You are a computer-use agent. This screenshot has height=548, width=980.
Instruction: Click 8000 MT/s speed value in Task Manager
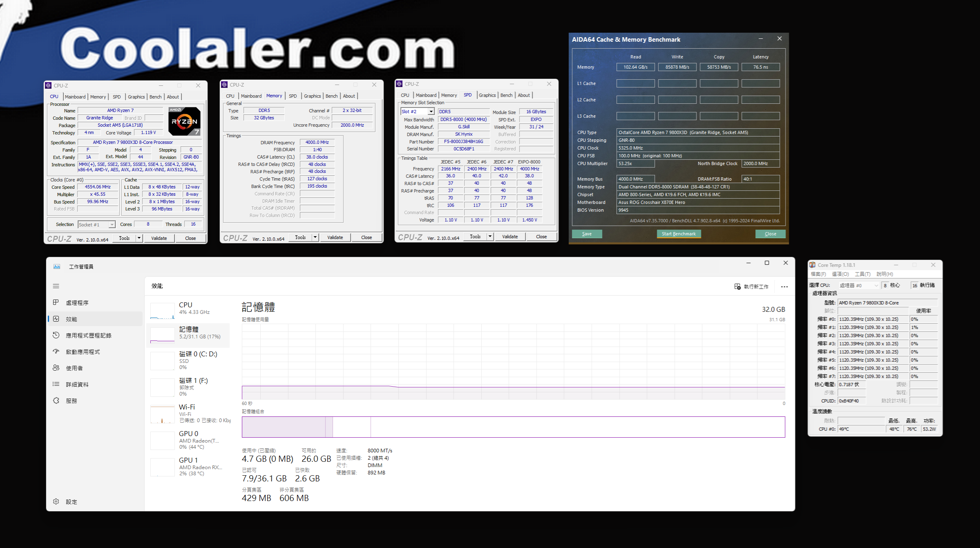(379, 451)
